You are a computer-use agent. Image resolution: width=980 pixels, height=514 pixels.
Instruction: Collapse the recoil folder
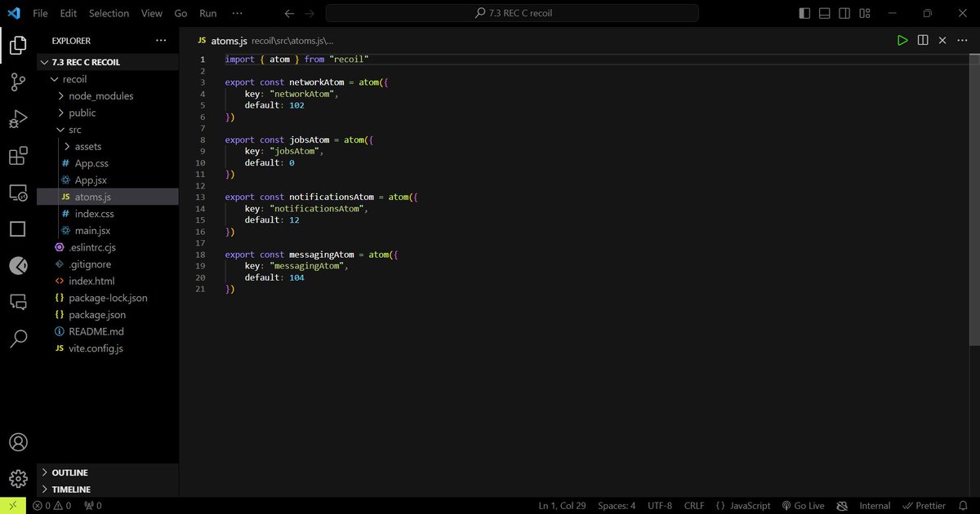coord(108,79)
